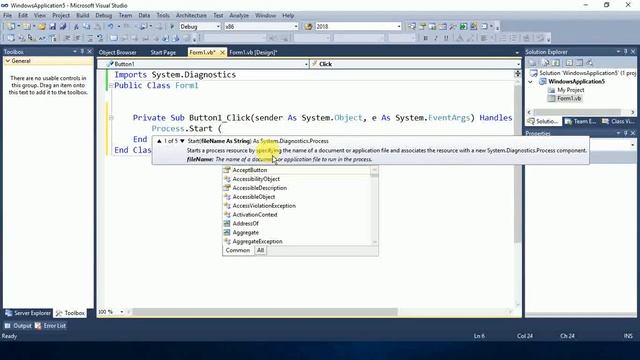Open the Button1 class name dropdown
Screen dimensions: 640x360
(x=306, y=64)
